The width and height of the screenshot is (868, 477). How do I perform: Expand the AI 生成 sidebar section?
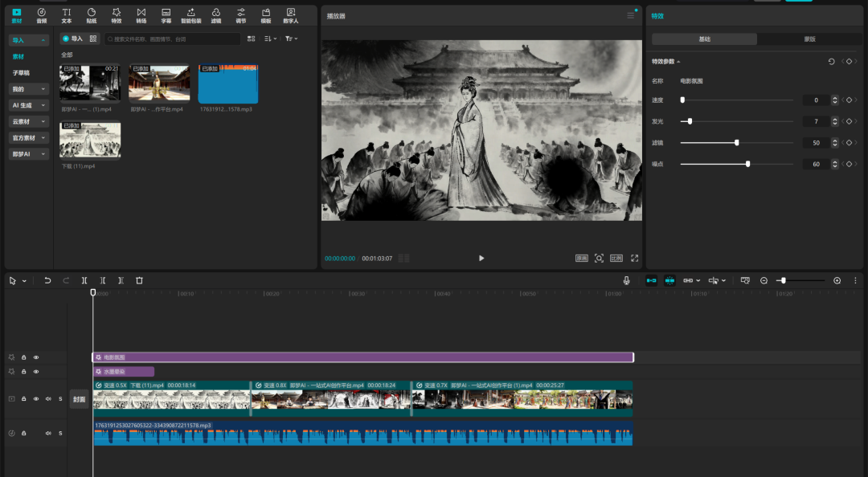pyautogui.click(x=29, y=105)
